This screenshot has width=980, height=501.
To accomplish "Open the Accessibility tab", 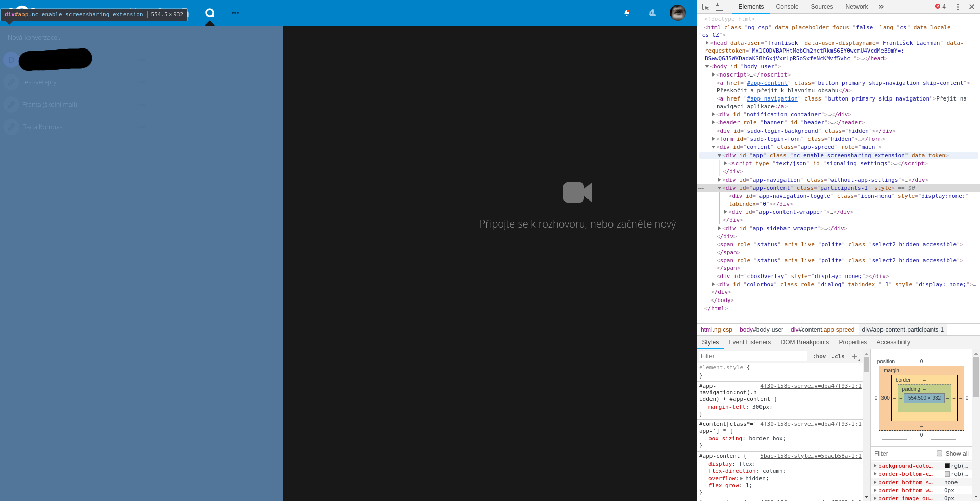I will click(x=893, y=342).
